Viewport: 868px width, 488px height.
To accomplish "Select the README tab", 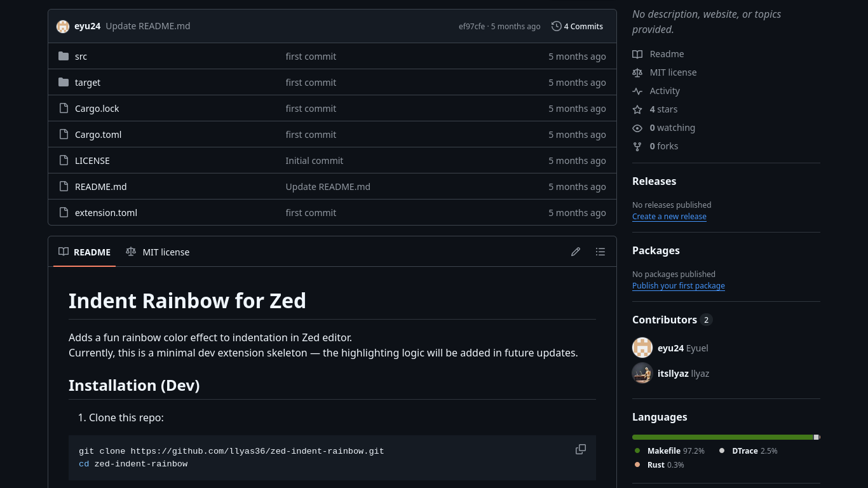I will (85, 252).
